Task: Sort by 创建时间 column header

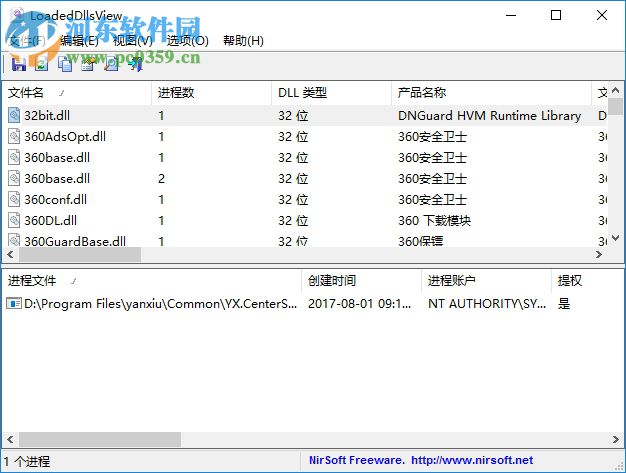Action: (362, 281)
